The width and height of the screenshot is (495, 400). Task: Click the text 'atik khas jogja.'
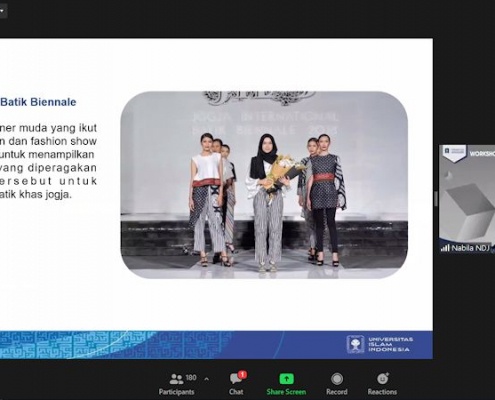36,195
